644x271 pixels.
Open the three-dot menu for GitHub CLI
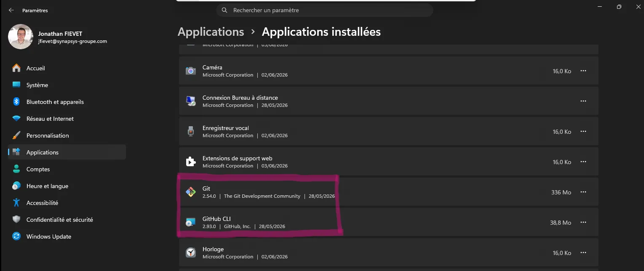pos(583,223)
